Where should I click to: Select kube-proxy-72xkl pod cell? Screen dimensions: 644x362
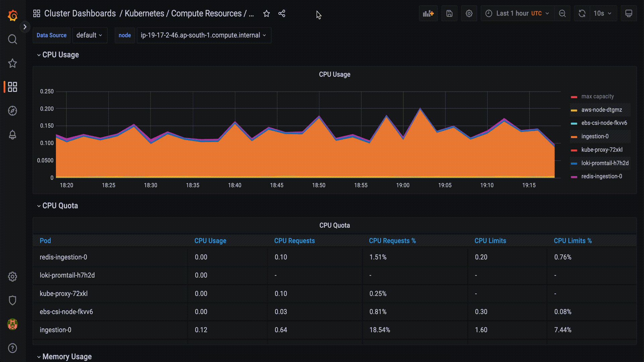[x=110, y=294]
